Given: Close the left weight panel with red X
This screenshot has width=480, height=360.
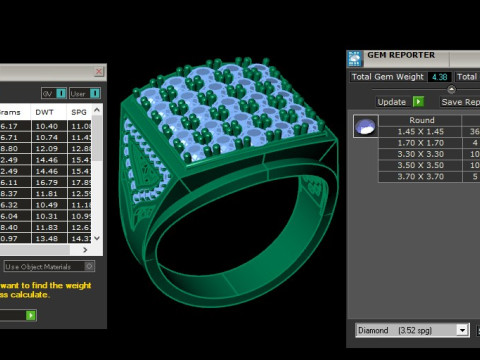Looking at the screenshot, I should 99,71.
